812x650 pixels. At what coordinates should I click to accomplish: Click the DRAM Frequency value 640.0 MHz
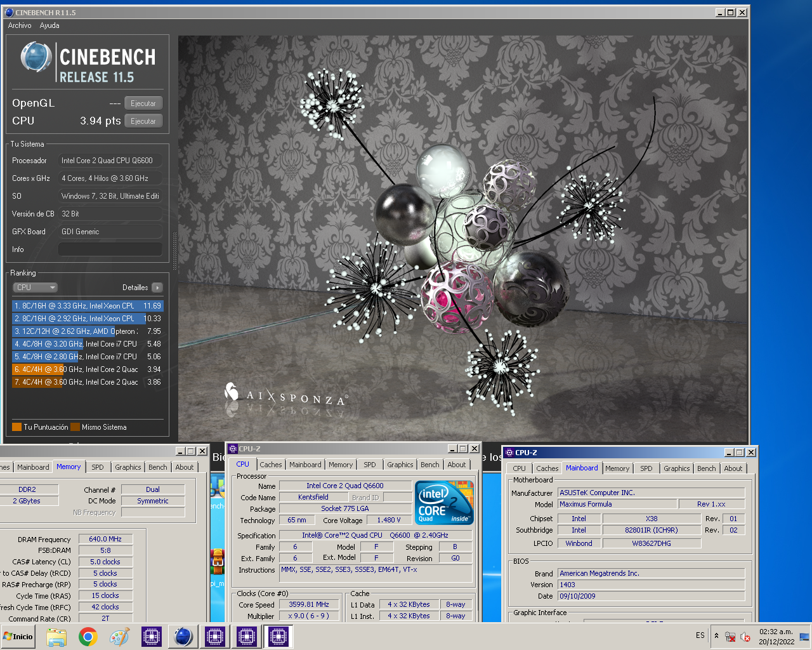(105, 539)
